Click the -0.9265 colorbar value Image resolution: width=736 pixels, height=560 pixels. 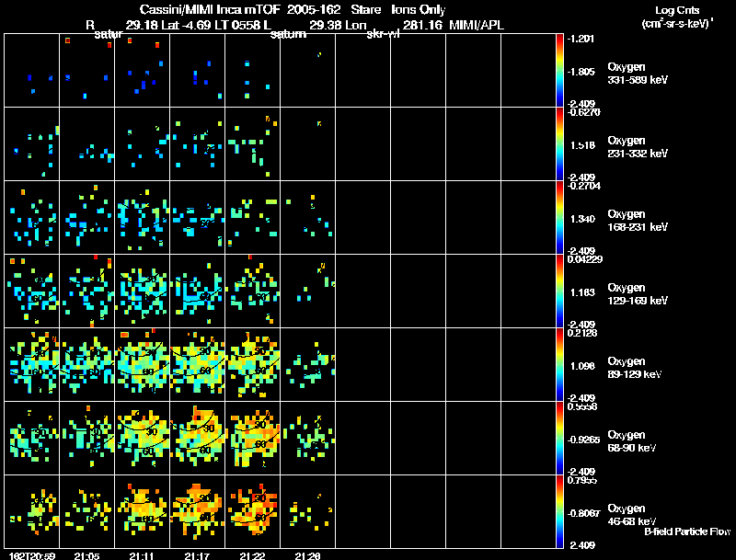point(583,440)
